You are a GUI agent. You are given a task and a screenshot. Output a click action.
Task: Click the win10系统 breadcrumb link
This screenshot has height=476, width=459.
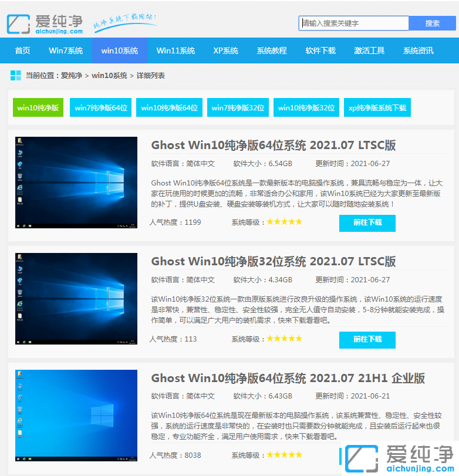click(x=109, y=76)
